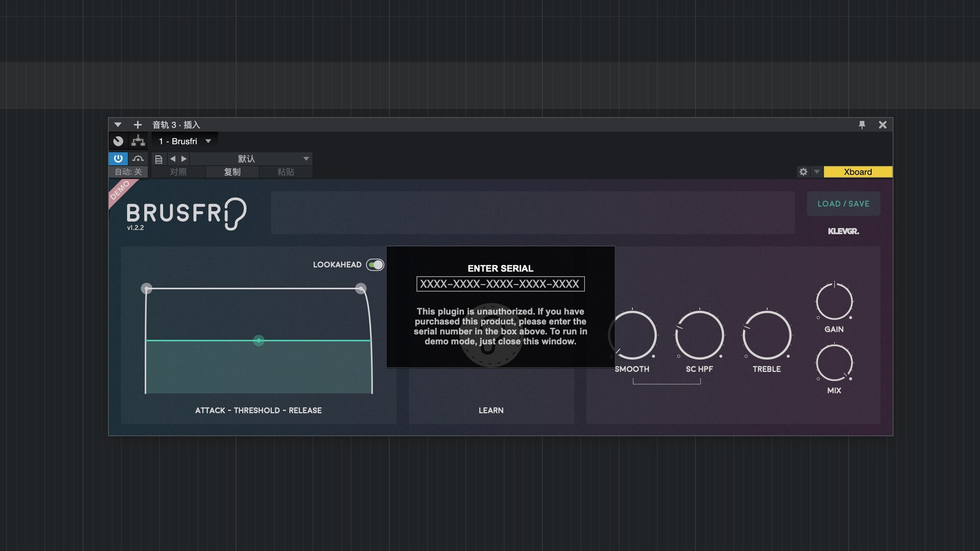This screenshot has height=551, width=980.
Task: Open the LOAD / SAVE preset button
Action: [843, 204]
